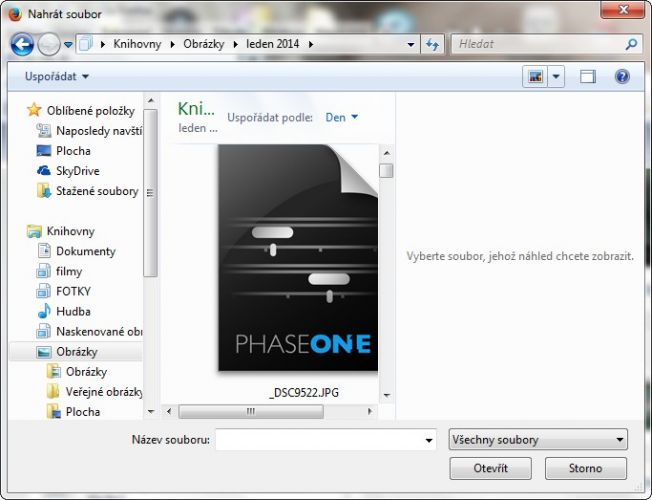This screenshot has height=500, width=652.
Task: Click file list scroll down arrow
Action: pyautogui.click(x=386, y=395)
